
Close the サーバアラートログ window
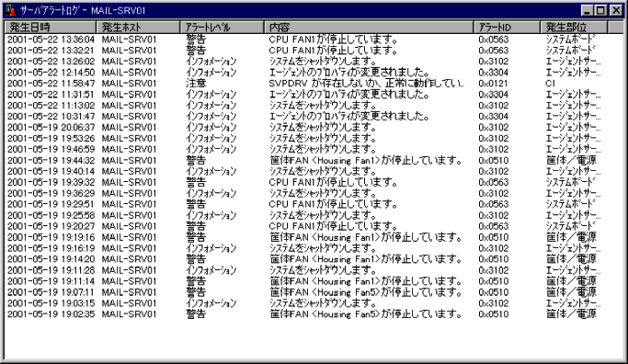click(x=616, y=10)
